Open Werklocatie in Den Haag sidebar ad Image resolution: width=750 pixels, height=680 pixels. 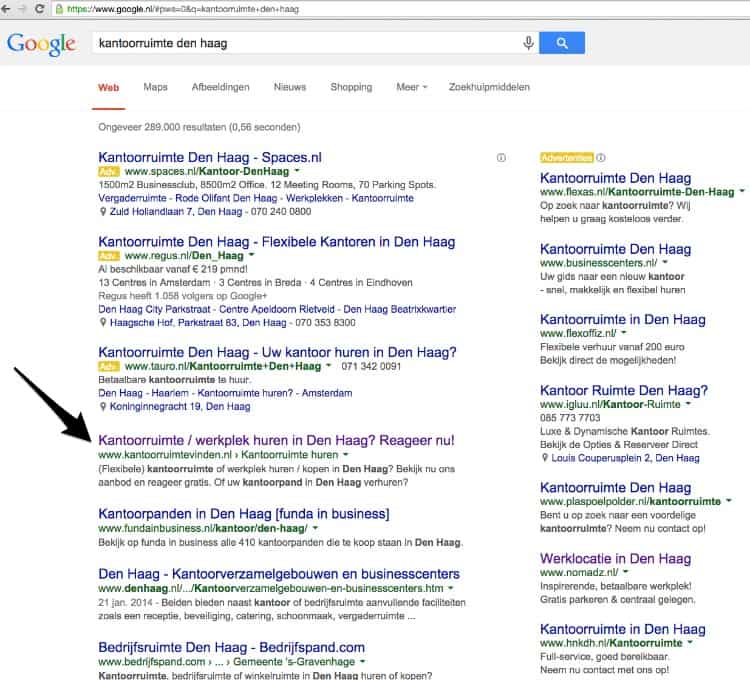[616, 559]
